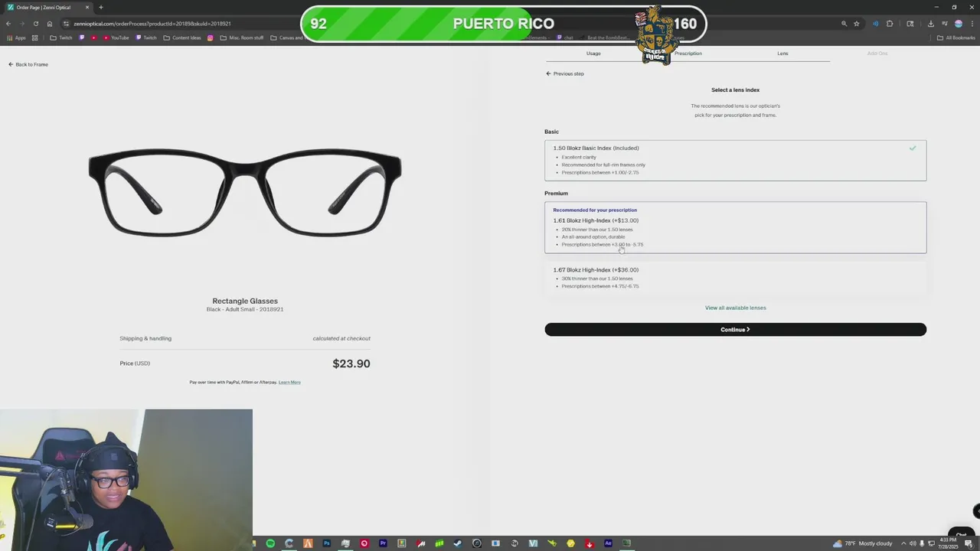Open the taskbar clock and date
The image size is (980, 551).
949,543
